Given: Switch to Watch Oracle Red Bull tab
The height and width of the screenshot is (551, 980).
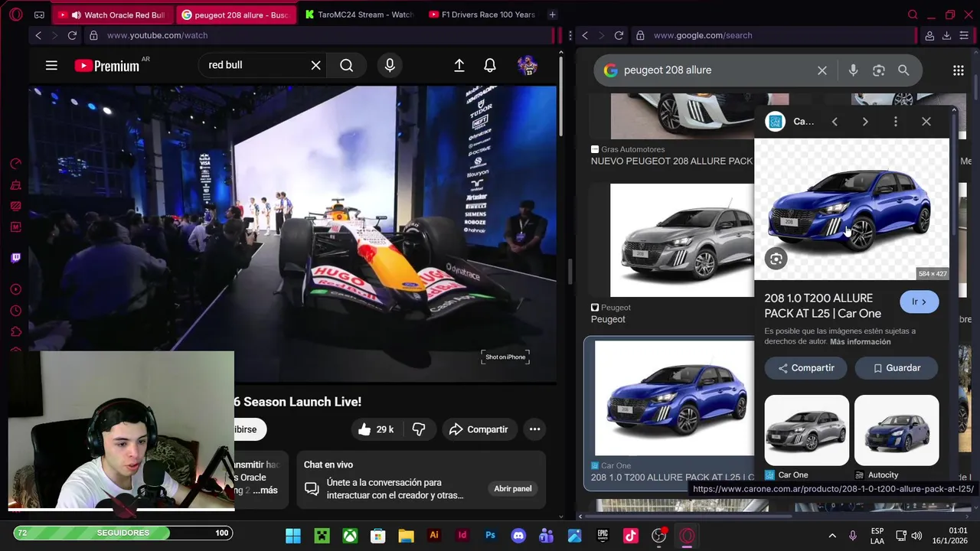Looking at the screenshot, I should [115, 15].
